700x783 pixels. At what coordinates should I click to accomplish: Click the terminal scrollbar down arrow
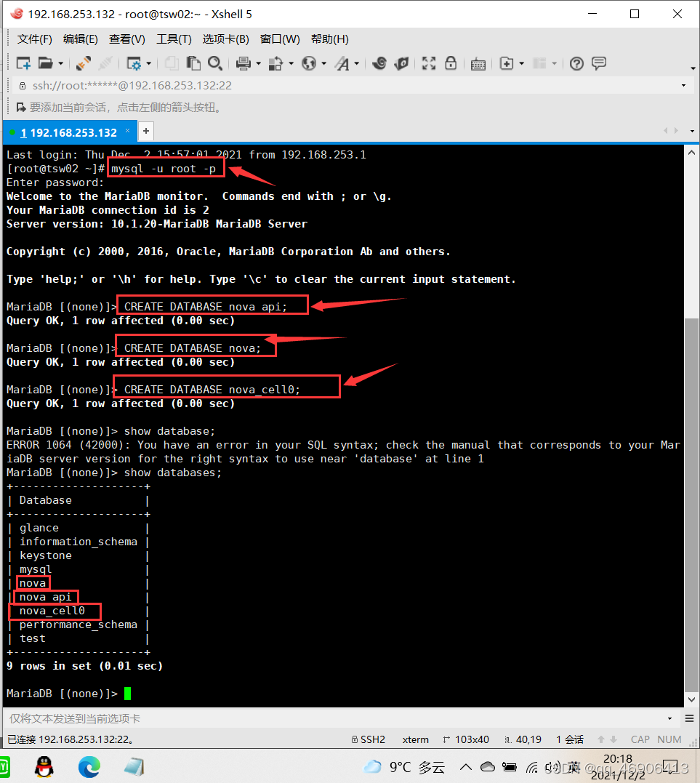click(x=691, y=699)
